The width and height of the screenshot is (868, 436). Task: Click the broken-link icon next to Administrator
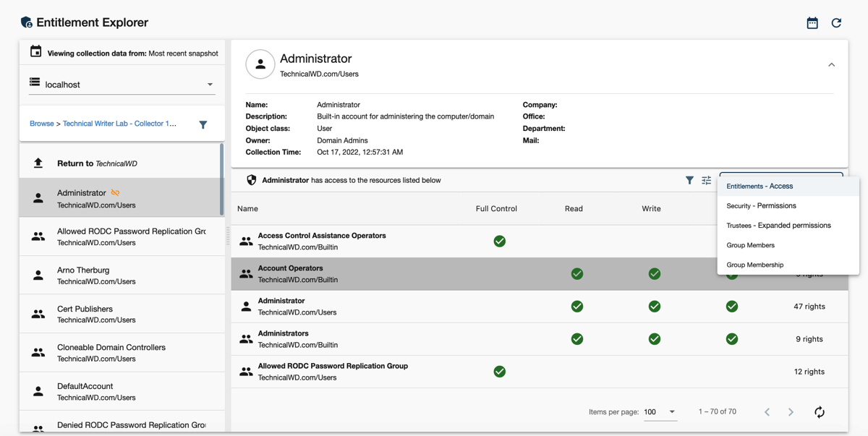(x=115, y=193)
